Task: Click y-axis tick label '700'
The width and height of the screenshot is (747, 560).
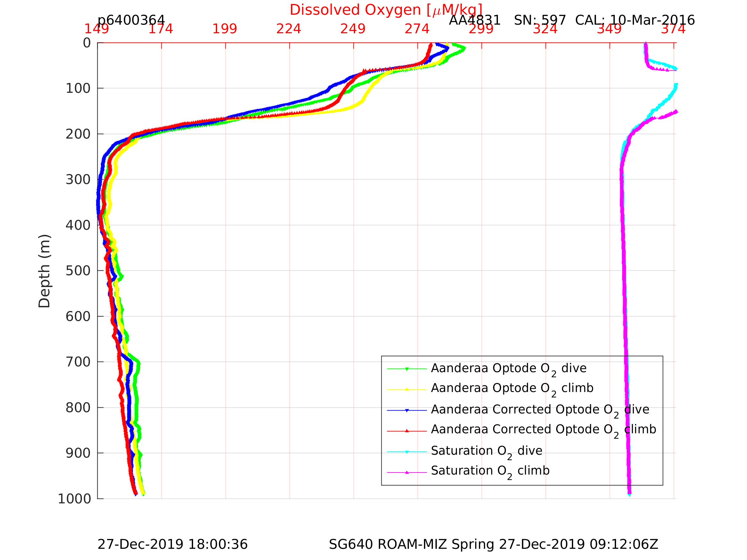Action: pyautogui.click(x=78, y=362)
